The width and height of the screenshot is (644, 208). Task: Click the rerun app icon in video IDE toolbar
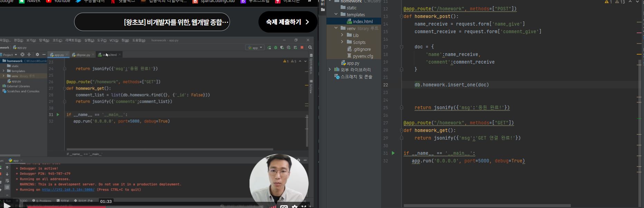click(269, 48)
